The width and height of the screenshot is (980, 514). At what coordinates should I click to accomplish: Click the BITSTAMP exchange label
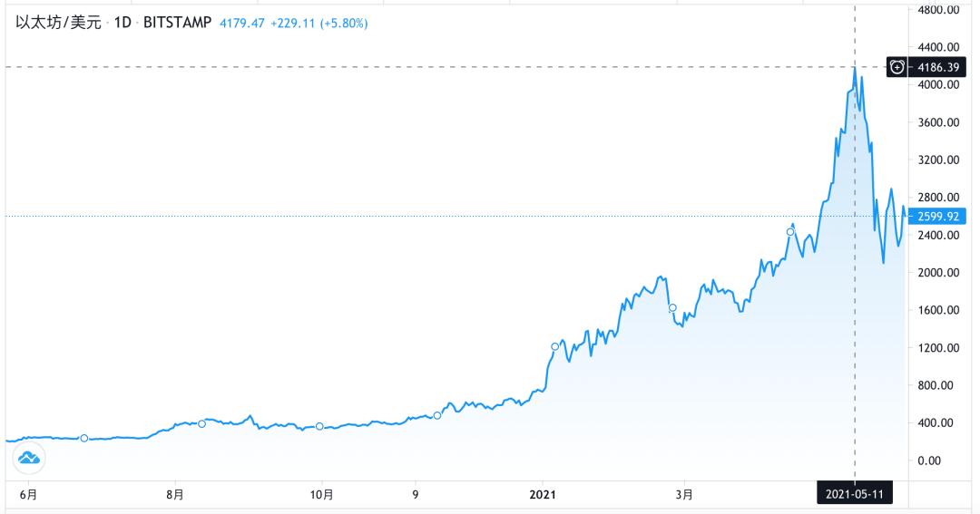coord(178,23)
